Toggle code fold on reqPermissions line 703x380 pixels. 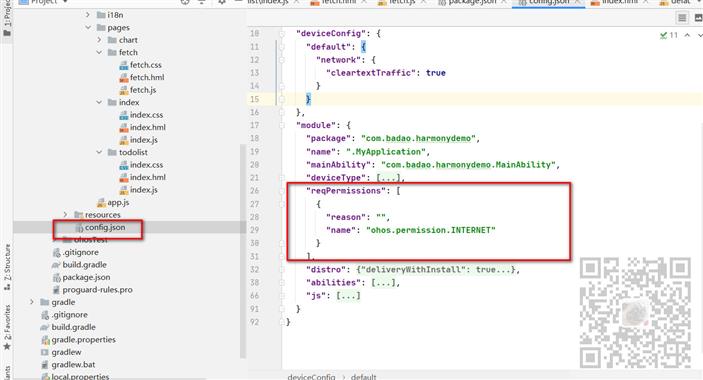282,191
